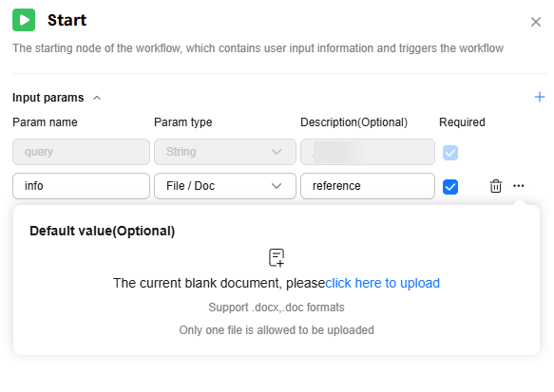The width and height of the screenshot is (554, 392).
Task: Add a new input param with plus icon
Action: pyautogui.click(x=540, y=97)
